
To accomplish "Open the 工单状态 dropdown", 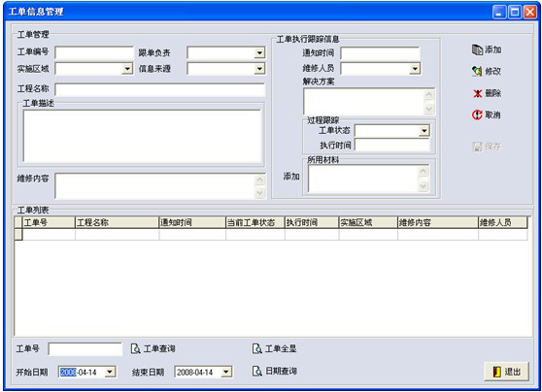I will 424,131.
